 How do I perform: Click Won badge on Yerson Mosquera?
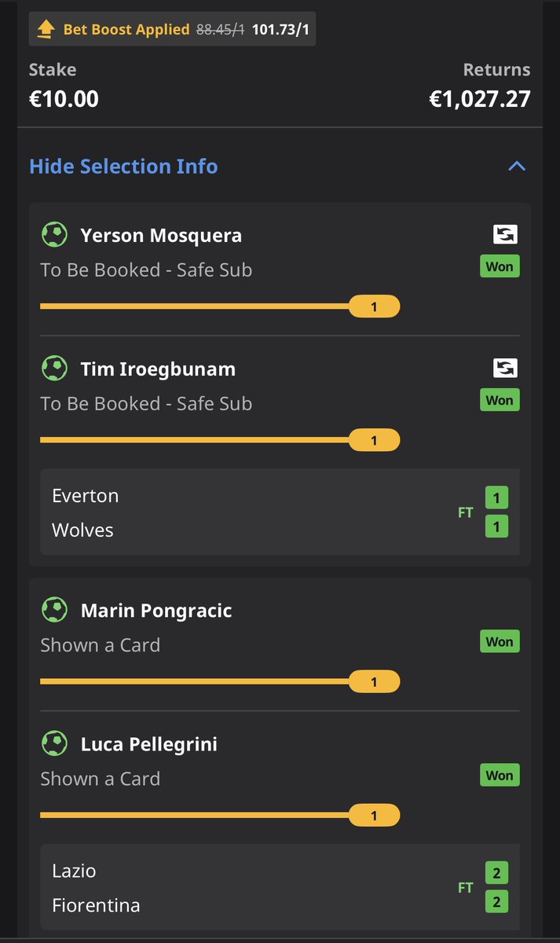point(500,266)
